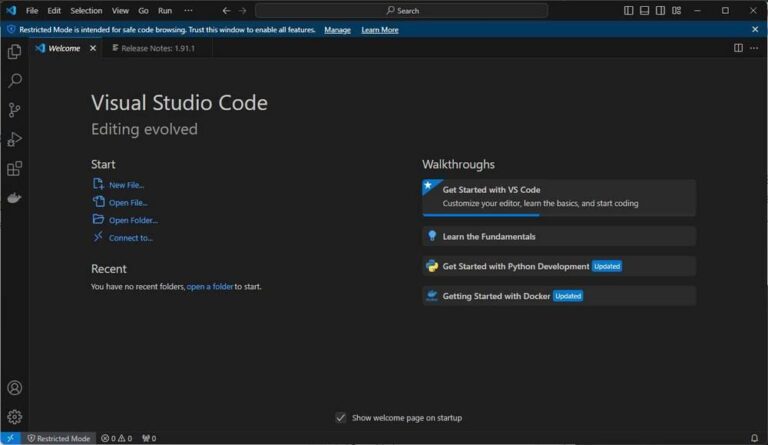Open the Selection menu
Image resolution: width=768 pixels, height=445 pixels.
(86, 10)
